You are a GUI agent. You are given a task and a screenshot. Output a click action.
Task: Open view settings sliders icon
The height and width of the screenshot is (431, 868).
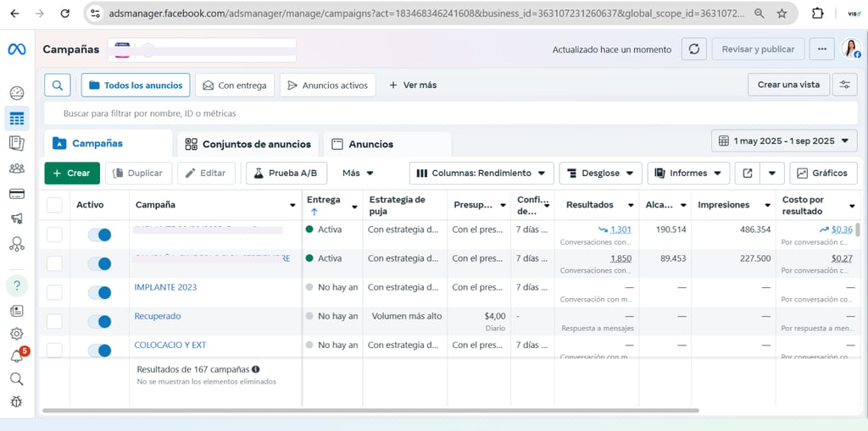tap(845, 85)
